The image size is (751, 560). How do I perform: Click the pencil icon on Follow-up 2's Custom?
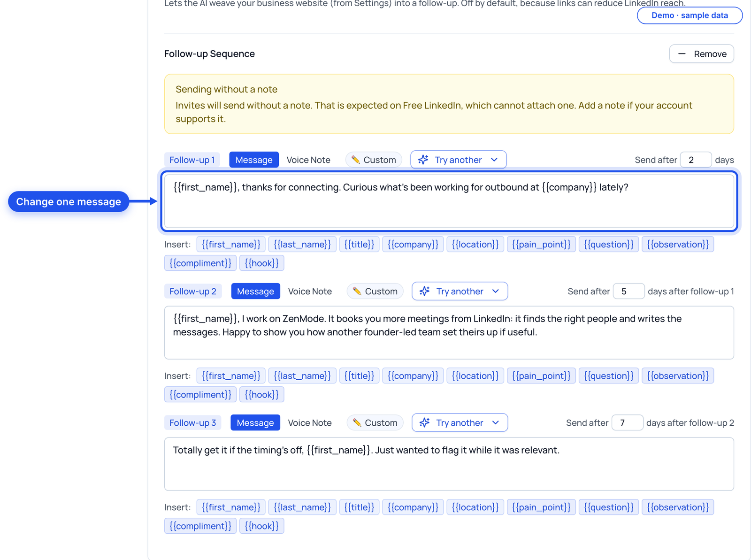pos(357,291)
